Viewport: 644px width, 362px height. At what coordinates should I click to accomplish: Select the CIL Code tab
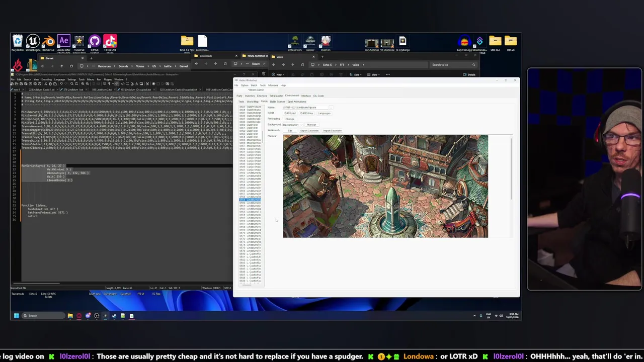click(318, 96)
